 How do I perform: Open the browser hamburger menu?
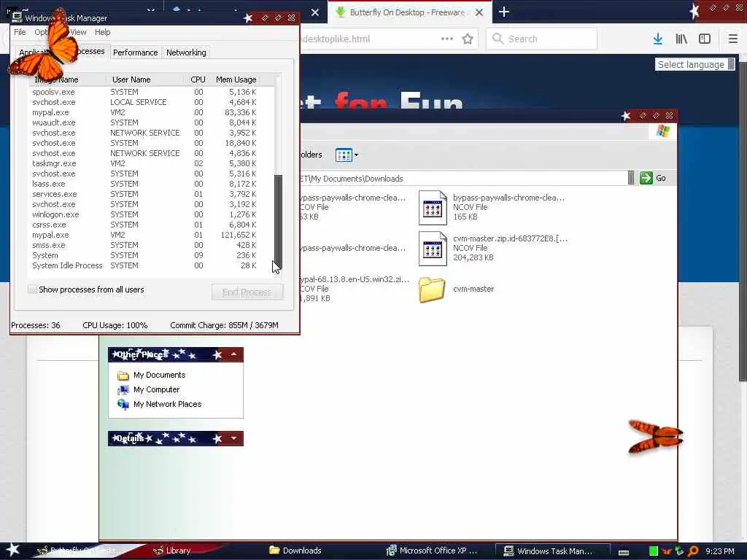click(733, 39)
